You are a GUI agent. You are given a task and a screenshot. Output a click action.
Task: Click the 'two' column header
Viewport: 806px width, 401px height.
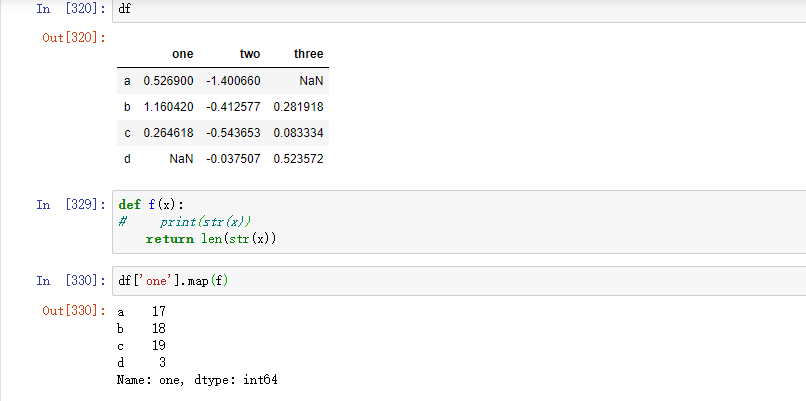250,54
